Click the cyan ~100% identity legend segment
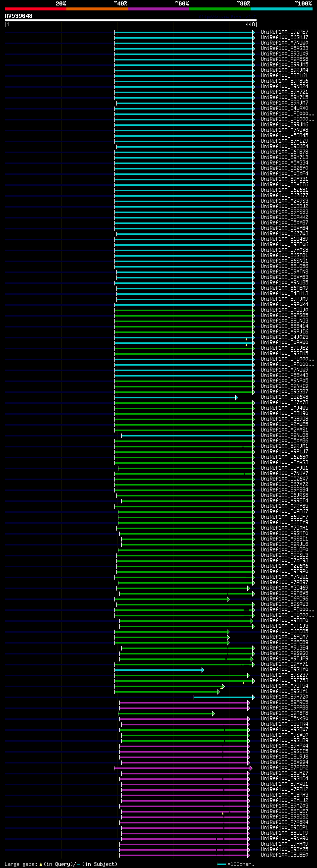 [281, 9]
